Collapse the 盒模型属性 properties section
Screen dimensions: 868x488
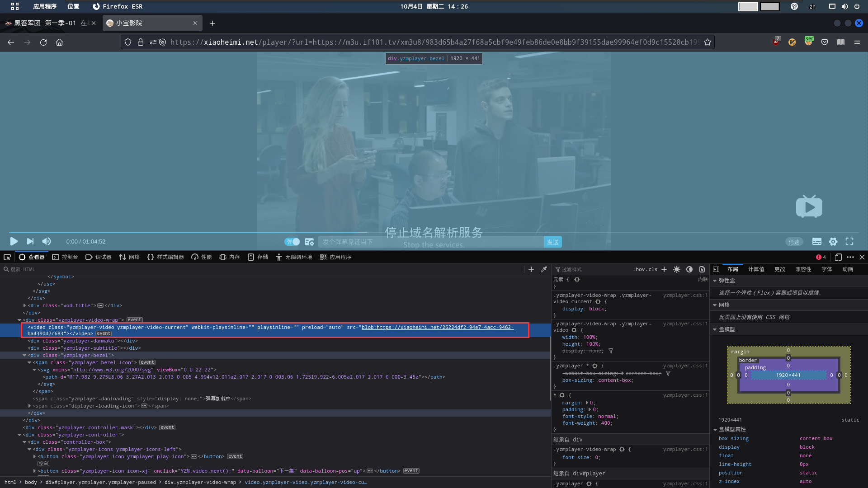[715, 429]
